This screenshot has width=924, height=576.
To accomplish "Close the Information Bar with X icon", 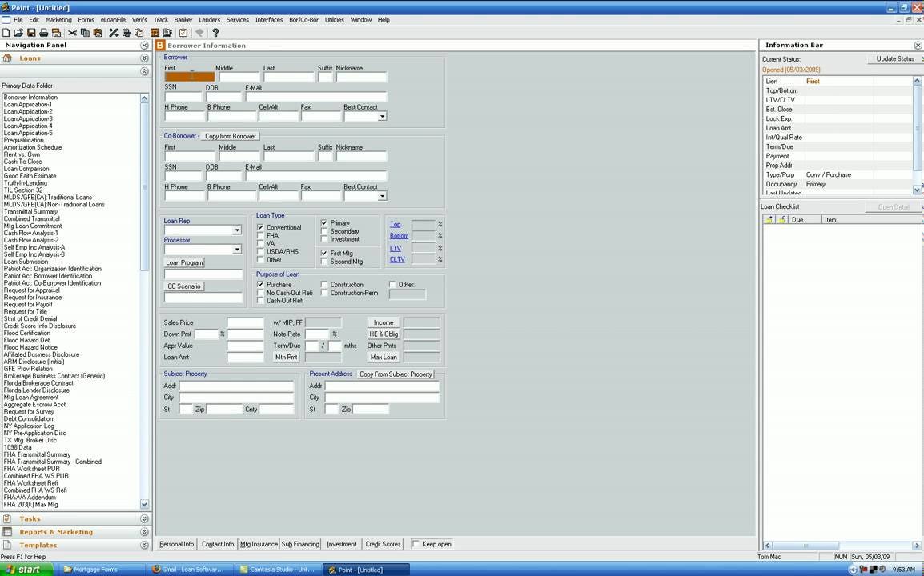I will click(x=918, y=46).
